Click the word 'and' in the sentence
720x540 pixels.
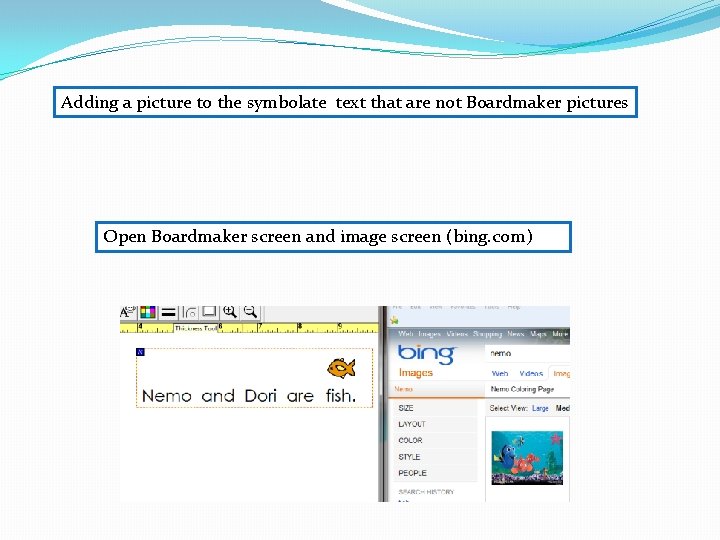pos(218,396)
